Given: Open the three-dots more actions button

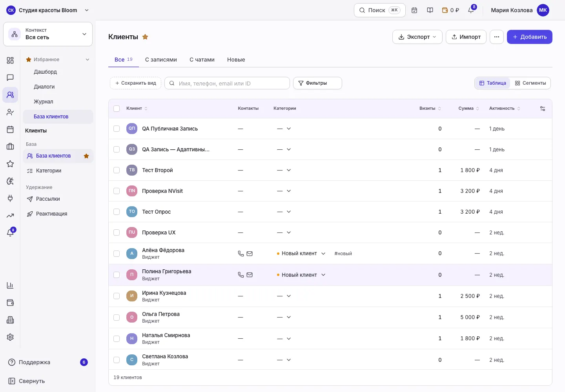Looking at the screenshot, I should (497, 37).
